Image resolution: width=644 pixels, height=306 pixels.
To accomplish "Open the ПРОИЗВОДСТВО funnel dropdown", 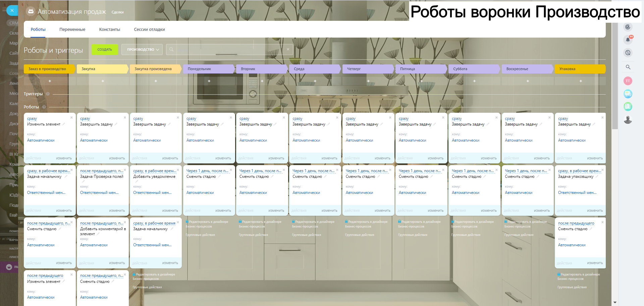I will tap(142, 50).
